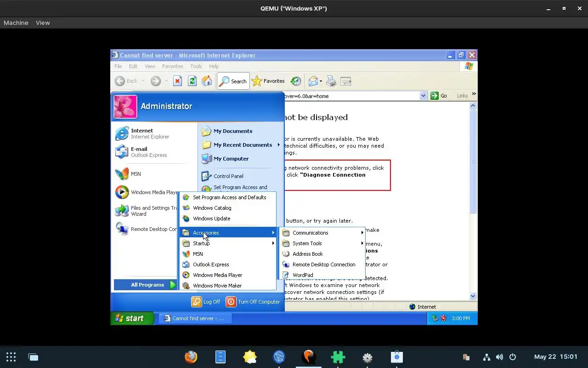
Task: Open Outlook Express in All Programs list
Action: tap(228, 264)
